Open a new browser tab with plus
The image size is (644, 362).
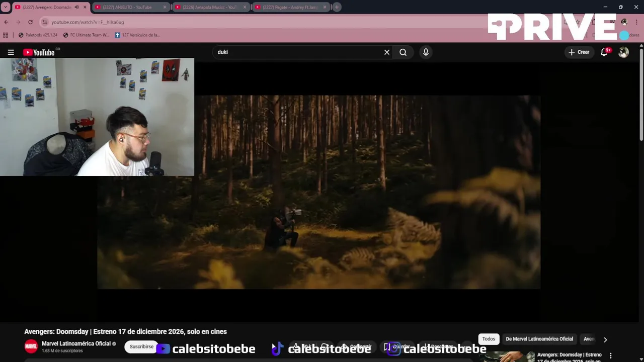click(x=337, y=7)
